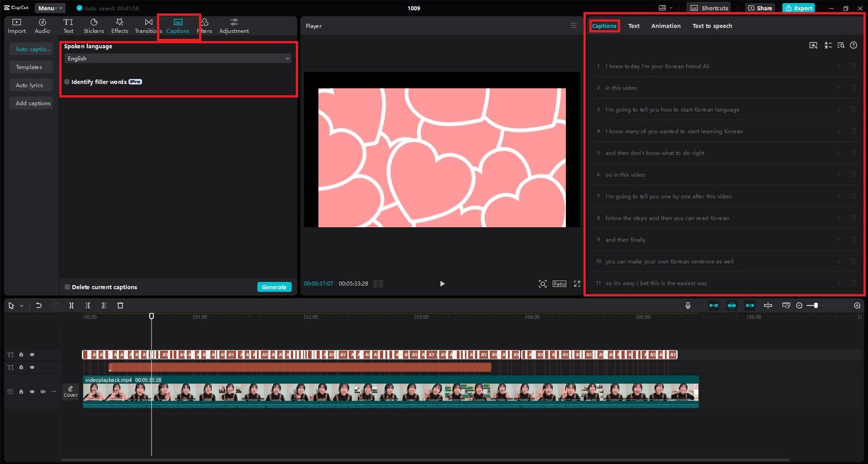The height and width of the screenshot is (464, 868).
Task: Delete selected clip with trash icon
Action: (x=120, y=306)
